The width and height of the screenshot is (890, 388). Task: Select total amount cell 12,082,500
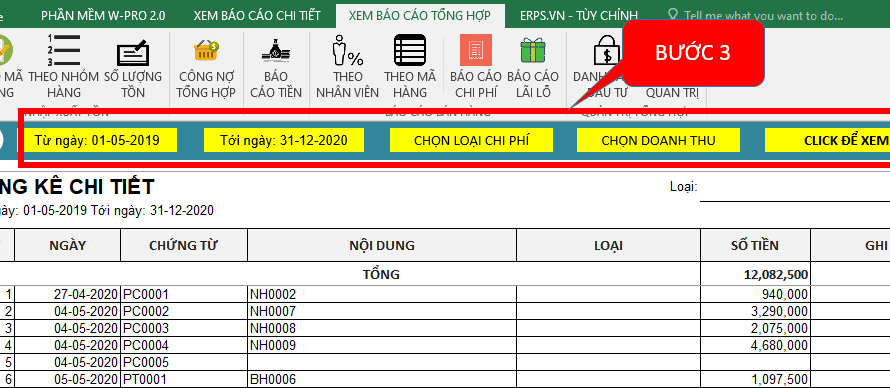(755, 275)
